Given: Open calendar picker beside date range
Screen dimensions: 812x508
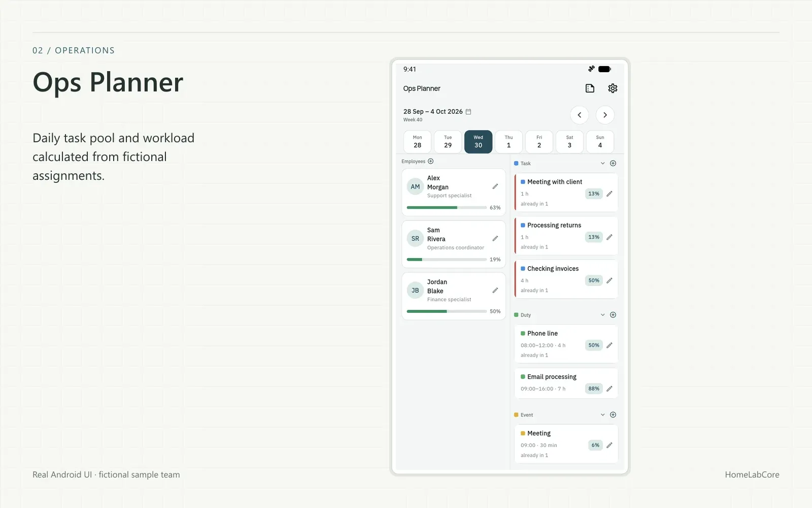Looking at the screenshot, I should (468, 112).
